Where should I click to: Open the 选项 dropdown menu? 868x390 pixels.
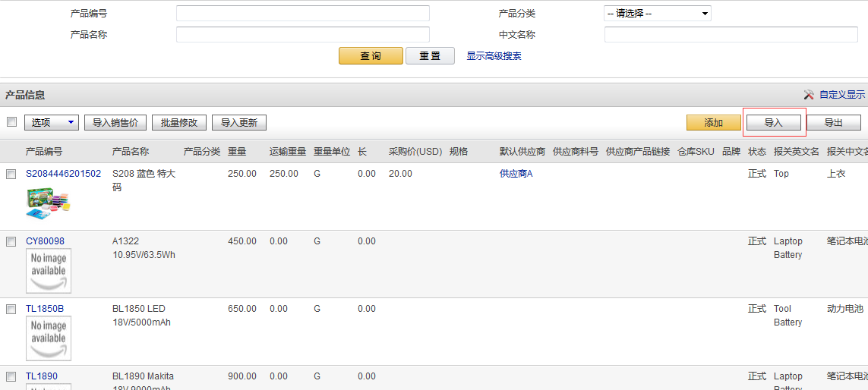[x=52, y=123]
